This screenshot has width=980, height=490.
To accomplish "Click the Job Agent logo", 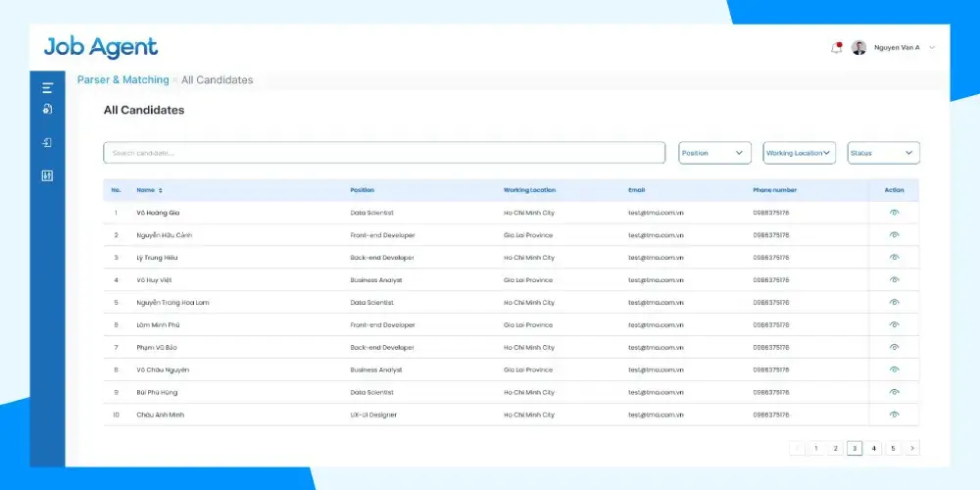I will [101, 47].
